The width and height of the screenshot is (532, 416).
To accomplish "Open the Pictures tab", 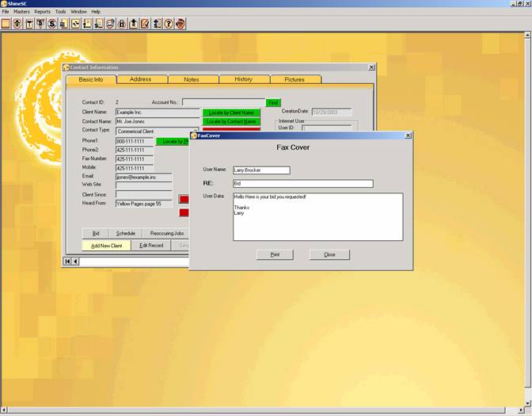I will pyautogui.click(x=294, y=79).
